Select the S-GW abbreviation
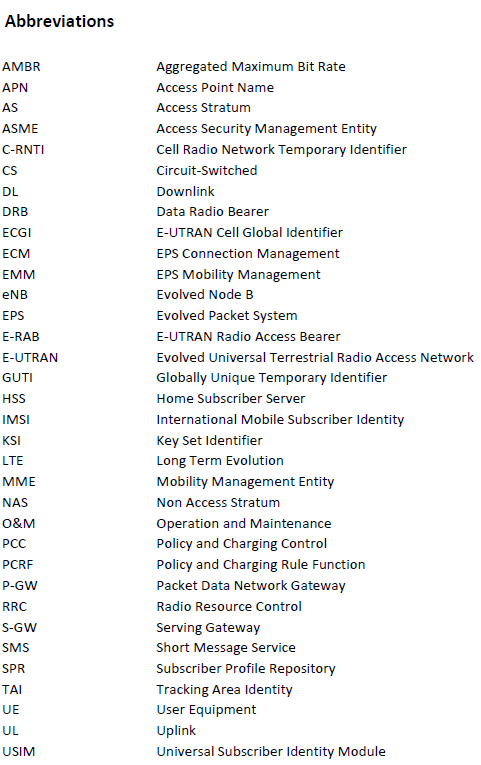This screenshot has width=481, height=765. 20,627
